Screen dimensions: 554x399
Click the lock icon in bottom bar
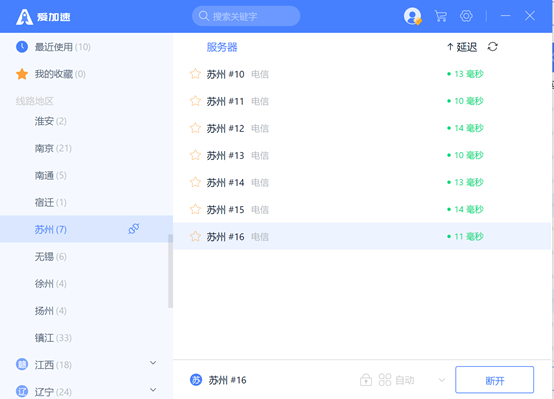click(366, 380)
